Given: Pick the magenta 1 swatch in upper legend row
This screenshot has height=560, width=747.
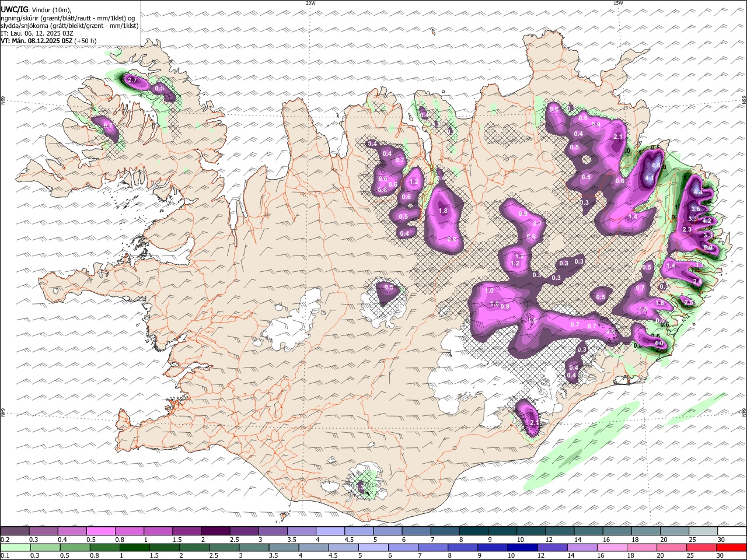Looking at the screenshot, I should (x=158, y=531).
